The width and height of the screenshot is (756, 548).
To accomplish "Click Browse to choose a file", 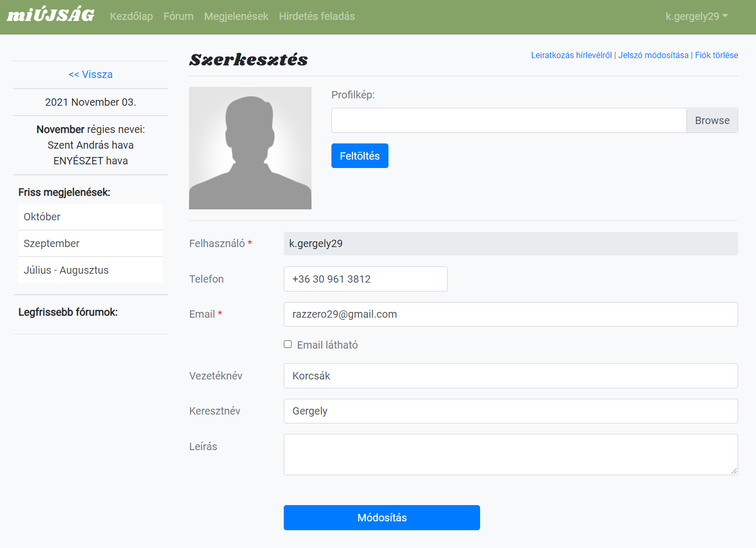I will (712, 120).
